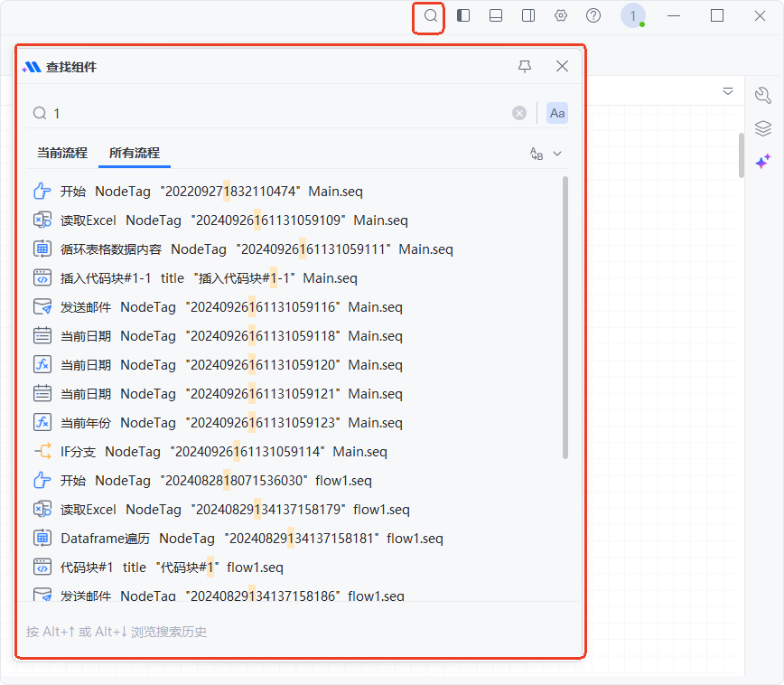Expand the replace options chevron dropdown
The width and height of the screenshot is (784, 685).
[x=557, y=154]
